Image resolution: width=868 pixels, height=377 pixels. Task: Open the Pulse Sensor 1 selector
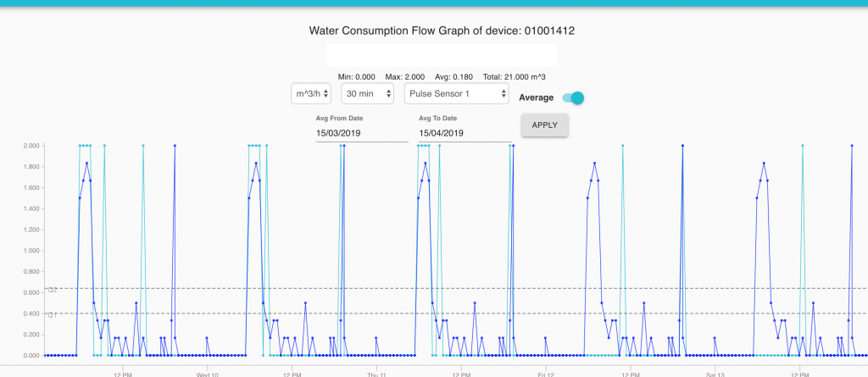[x=456, y=93]
